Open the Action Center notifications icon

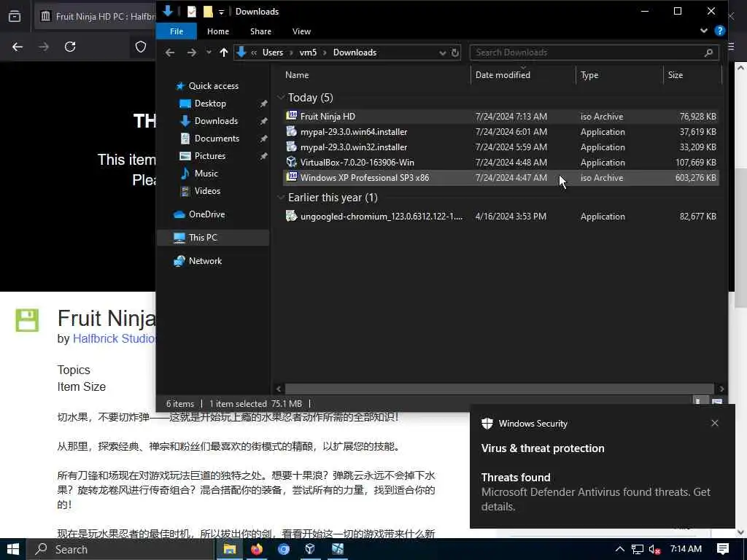[723, 549]
